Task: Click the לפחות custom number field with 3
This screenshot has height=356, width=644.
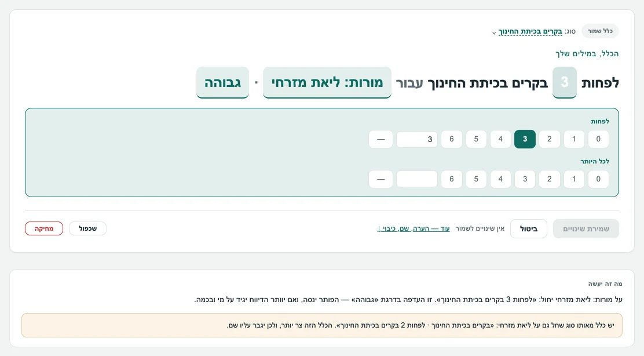Action: (x=417, y=139)
